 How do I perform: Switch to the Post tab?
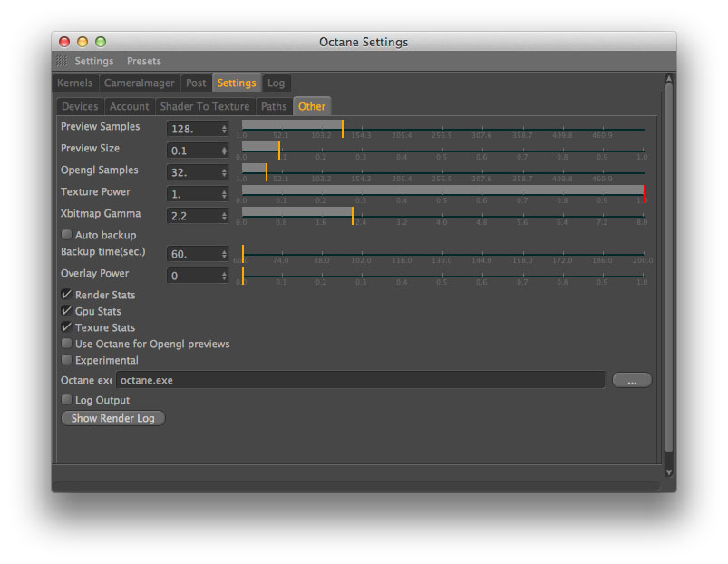(196, 83)
